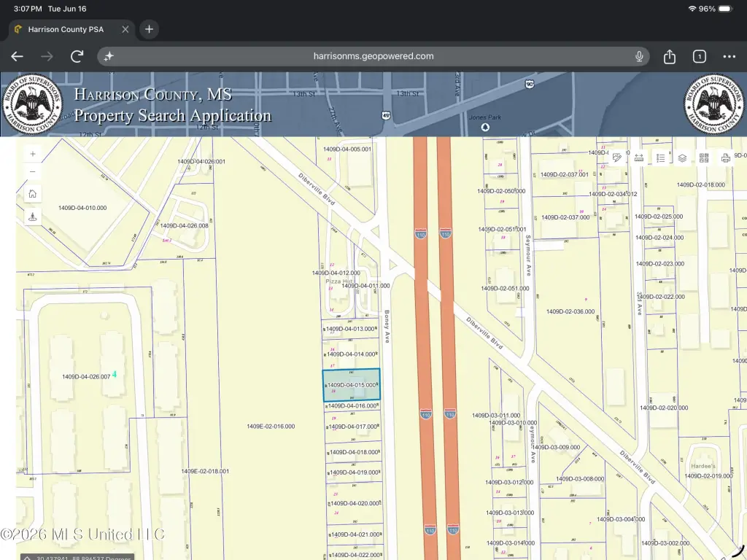Select parcel 1409D-03-004.000
The width and height of the screenshot is (747, 560).
pos(621,519)
